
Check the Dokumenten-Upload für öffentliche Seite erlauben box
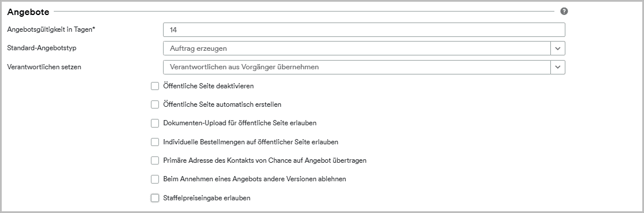click(x=155, y=123)
